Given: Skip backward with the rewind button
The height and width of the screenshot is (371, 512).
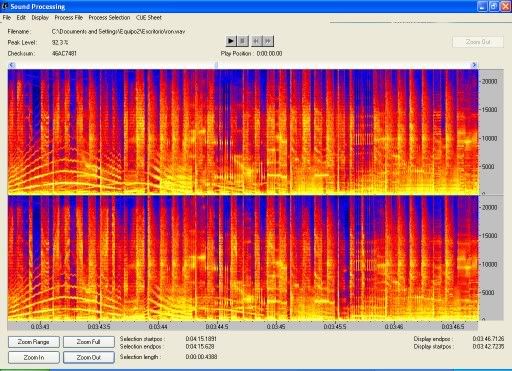Looking at the screenshot, I should [256, 41].
